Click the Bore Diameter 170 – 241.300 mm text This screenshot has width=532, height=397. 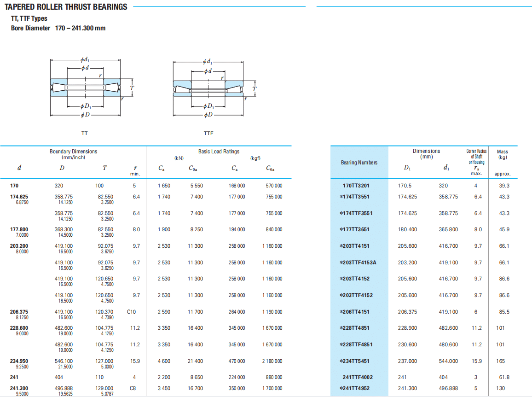point(58,28)
